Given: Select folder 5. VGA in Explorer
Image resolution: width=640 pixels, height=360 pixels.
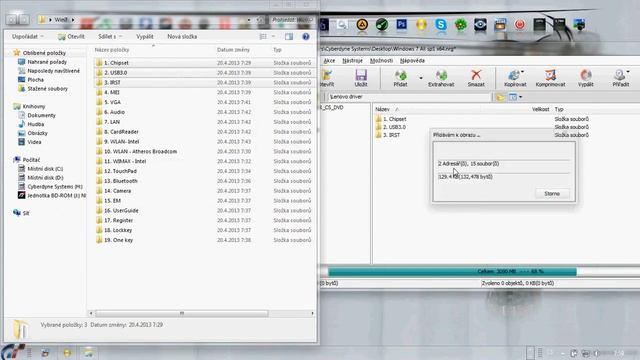Looking at the screenshot, I should pyautogui.click(x=108, y=102).
